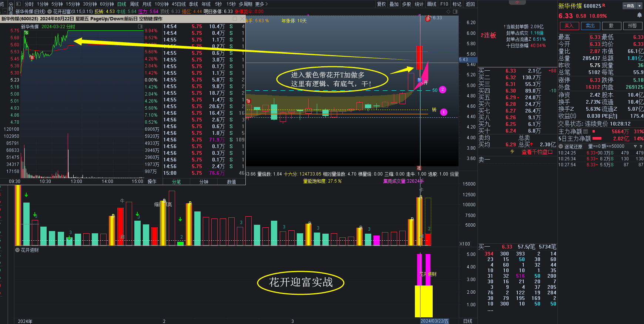644x324 pixels.
Task: Open the 多周期 multi-period view
Action: (245, 4)
